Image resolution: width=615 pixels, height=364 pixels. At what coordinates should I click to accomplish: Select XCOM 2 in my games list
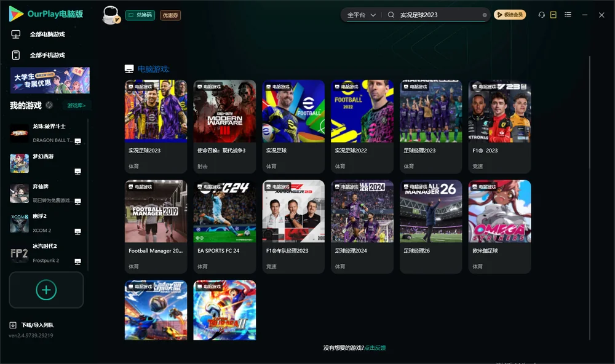tap(46, 223)
